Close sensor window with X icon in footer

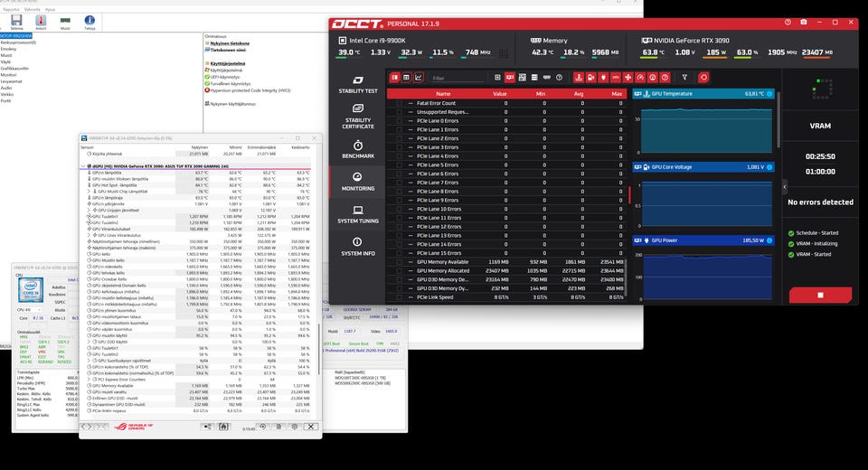311,427
